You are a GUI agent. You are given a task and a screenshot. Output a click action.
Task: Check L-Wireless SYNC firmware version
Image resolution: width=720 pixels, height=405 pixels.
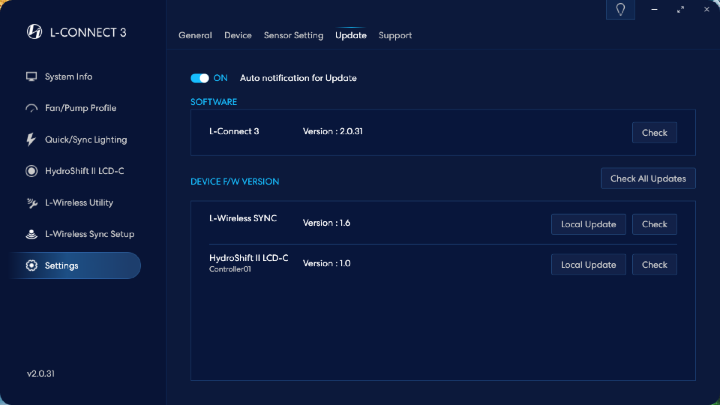pos(654,224)
